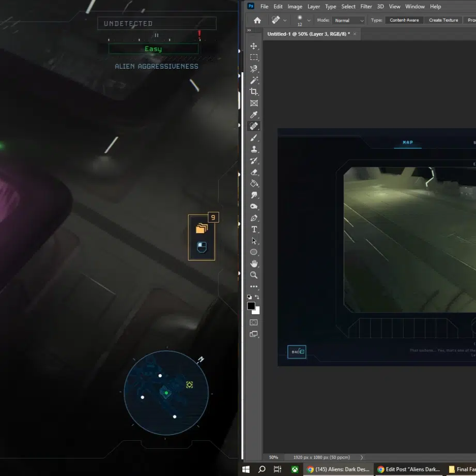This screenshot has height=476, width=476.
Task: Open the Edit Toolbar three-dots button
Action: coord(254,286)
